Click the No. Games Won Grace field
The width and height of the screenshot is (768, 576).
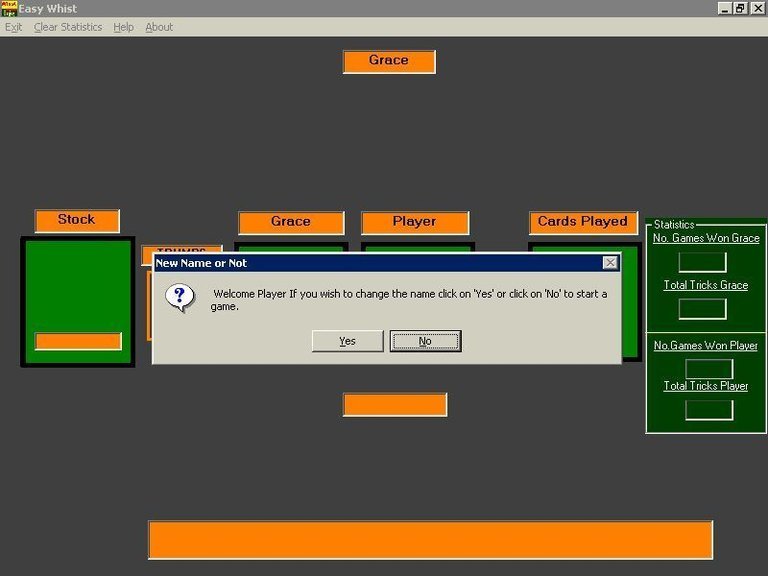coord(702,262)
